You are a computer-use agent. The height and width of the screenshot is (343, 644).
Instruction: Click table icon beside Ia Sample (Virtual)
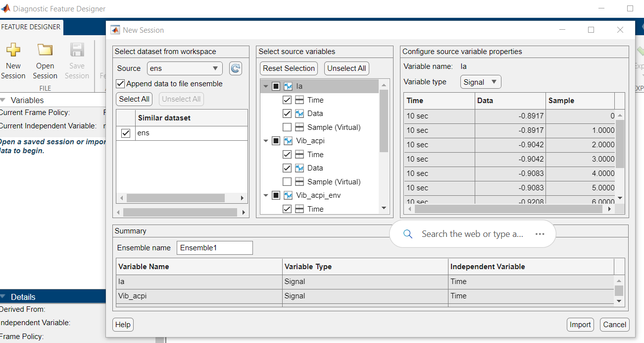299,127
